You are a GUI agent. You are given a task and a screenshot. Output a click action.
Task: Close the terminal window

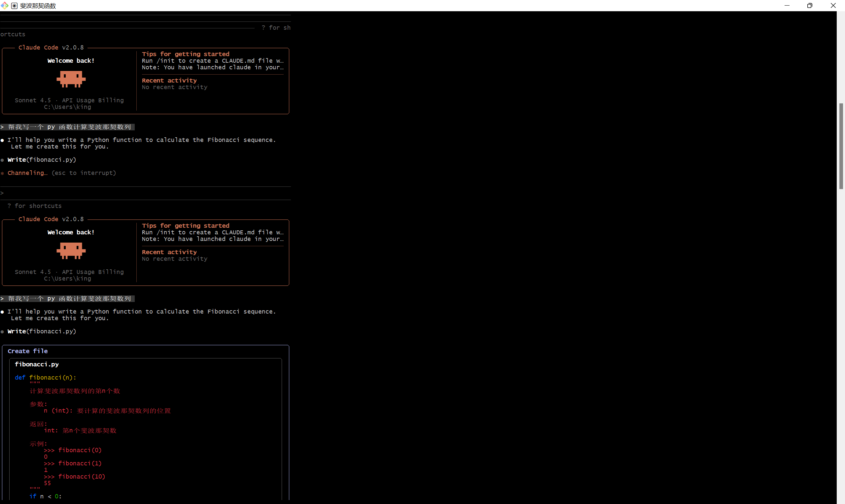pos(833,5)
